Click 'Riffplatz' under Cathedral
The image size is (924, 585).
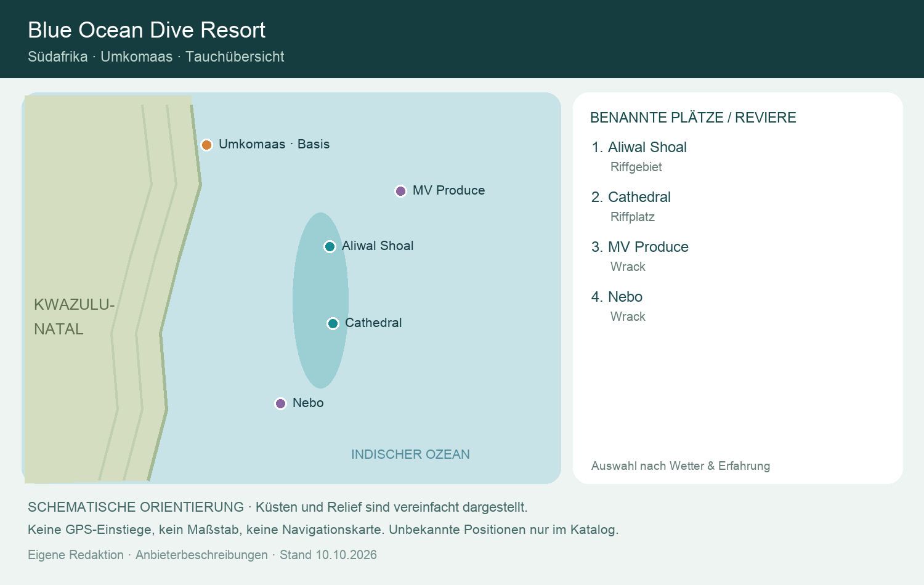(x=633, y=217)
